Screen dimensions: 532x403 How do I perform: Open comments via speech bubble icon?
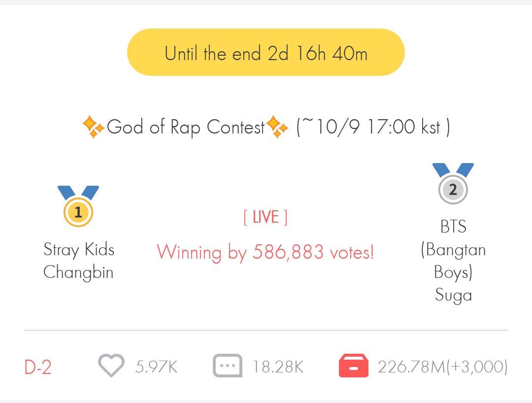(227, 366)
